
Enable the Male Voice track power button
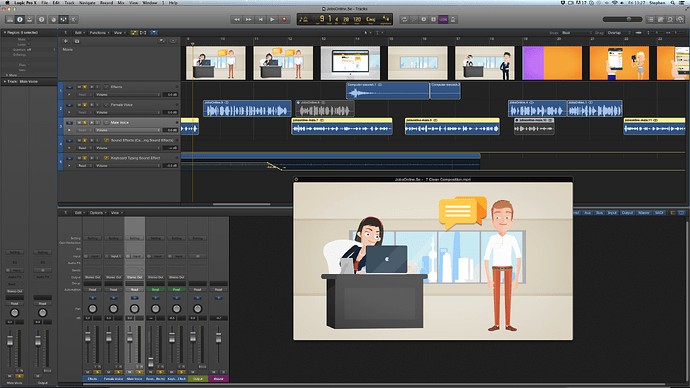[69, 123]
